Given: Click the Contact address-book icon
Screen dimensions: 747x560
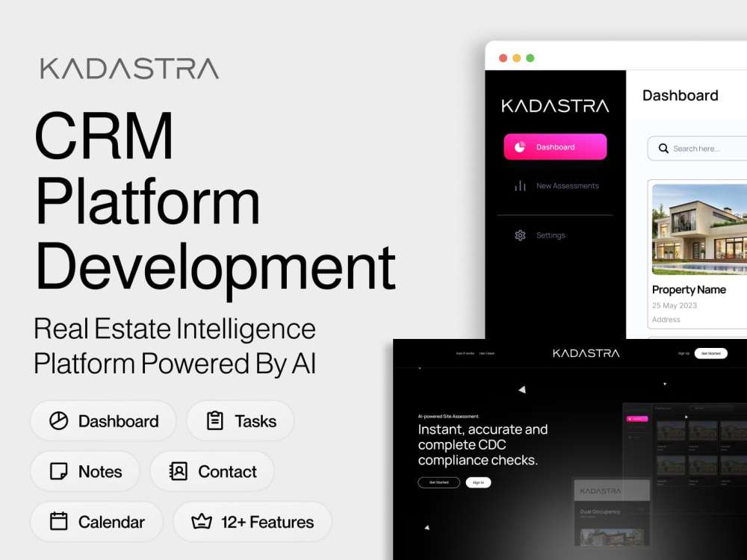Looking at the screenshot, I should (x=179, y=471).
